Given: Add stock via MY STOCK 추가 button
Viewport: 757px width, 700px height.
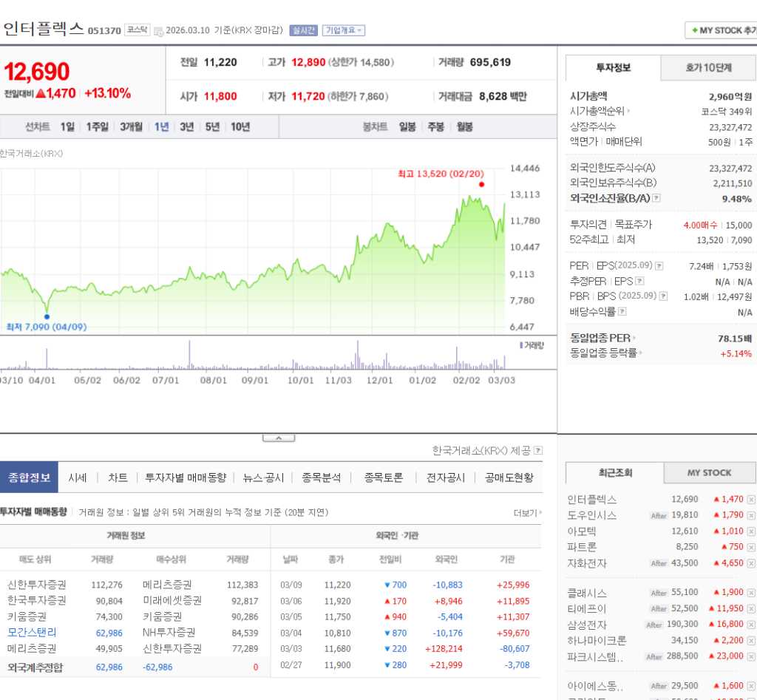Looking at the screenshot, I should pyautogui.click(x=722, y=30).
